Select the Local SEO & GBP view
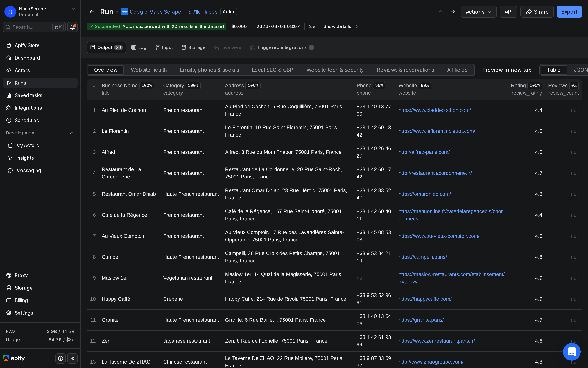Image resolution: width=588 pixels, height=368 pixels. [x=272, y=70]
